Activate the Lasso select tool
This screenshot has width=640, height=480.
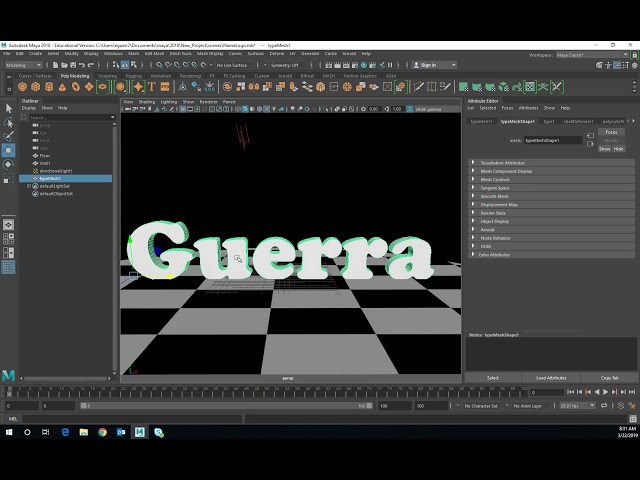tap(9, 122)
